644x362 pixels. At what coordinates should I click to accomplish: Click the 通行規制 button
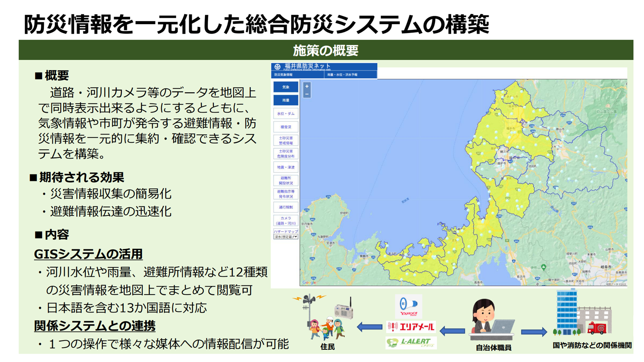click(286, 207)
